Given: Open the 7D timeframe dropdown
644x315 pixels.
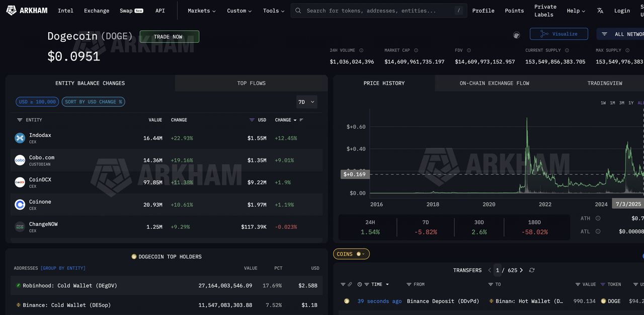Looking at the screenshot, I should pos(306,102).
